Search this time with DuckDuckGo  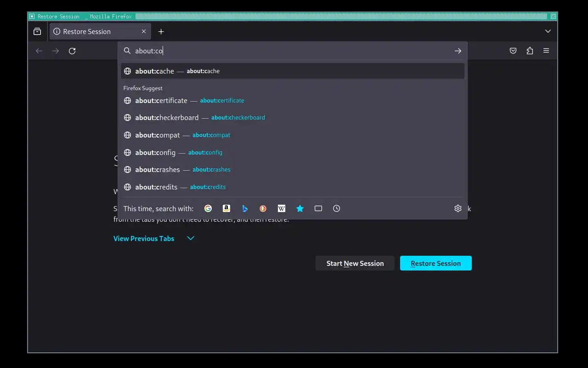[x=263, y=208]
